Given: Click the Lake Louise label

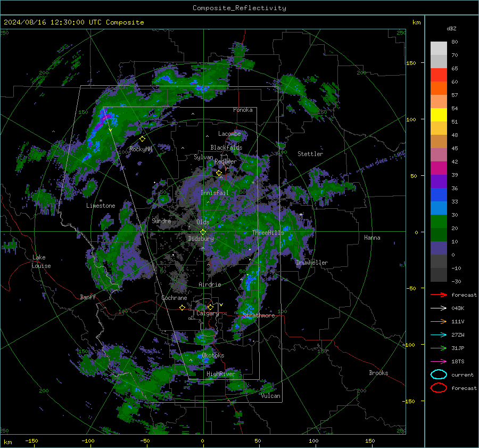Looking at the screenshot, I should coord(41,262).
